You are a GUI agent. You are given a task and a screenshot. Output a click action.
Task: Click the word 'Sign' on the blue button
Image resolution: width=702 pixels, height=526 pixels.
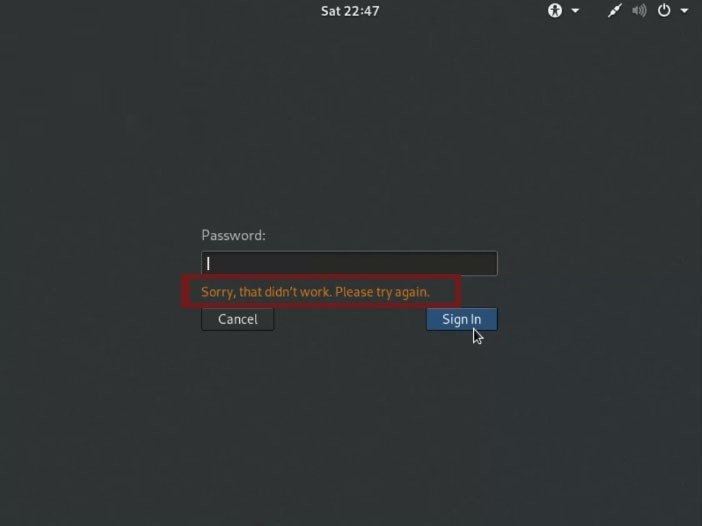(454, 320)
